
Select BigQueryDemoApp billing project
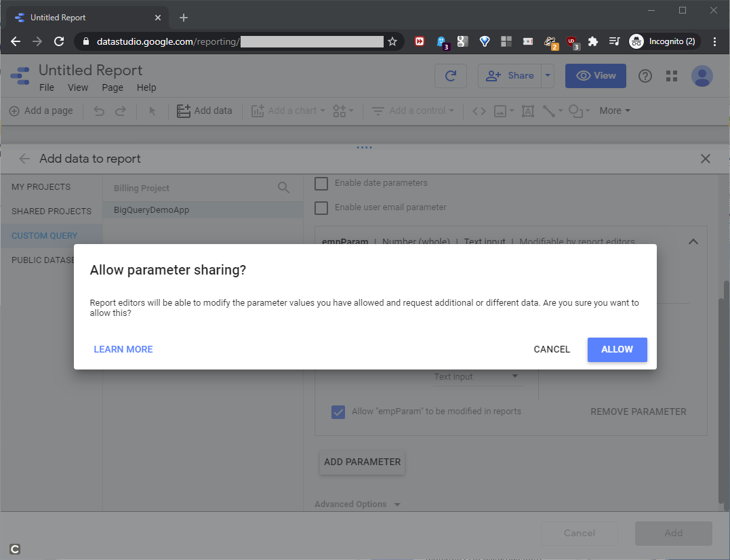pos(152,210)
